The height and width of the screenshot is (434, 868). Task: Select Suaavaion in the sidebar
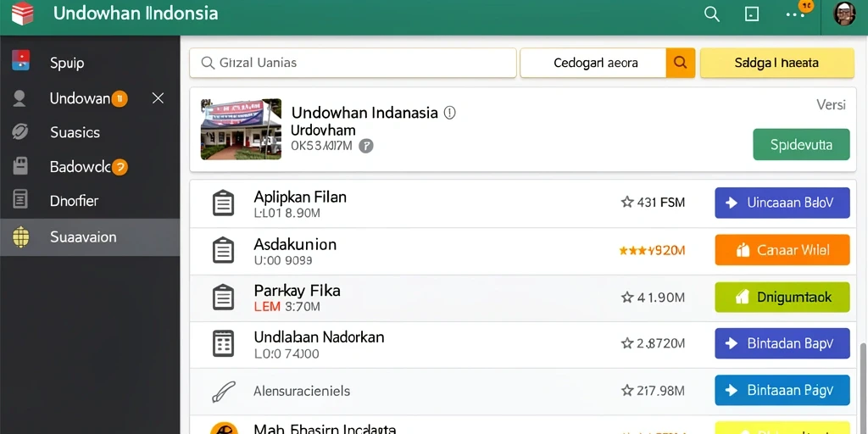(90, 237)
